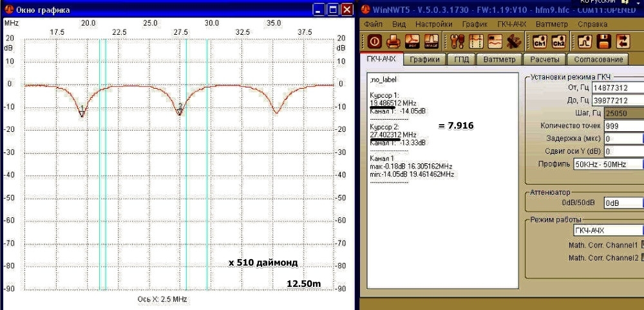Click the frequency markers grid icon
This screenshot has width=644, height=310.
click(x=476, y=41)
